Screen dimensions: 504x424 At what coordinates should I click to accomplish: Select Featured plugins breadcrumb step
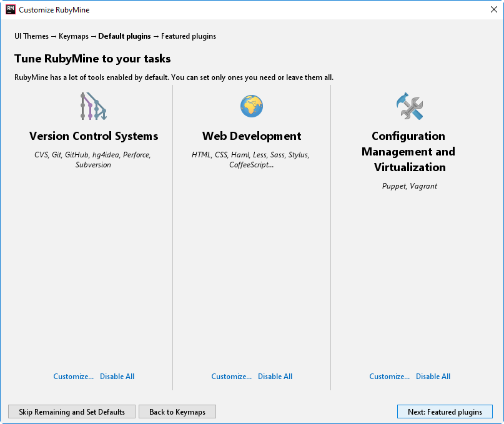[x=189, y=36]
